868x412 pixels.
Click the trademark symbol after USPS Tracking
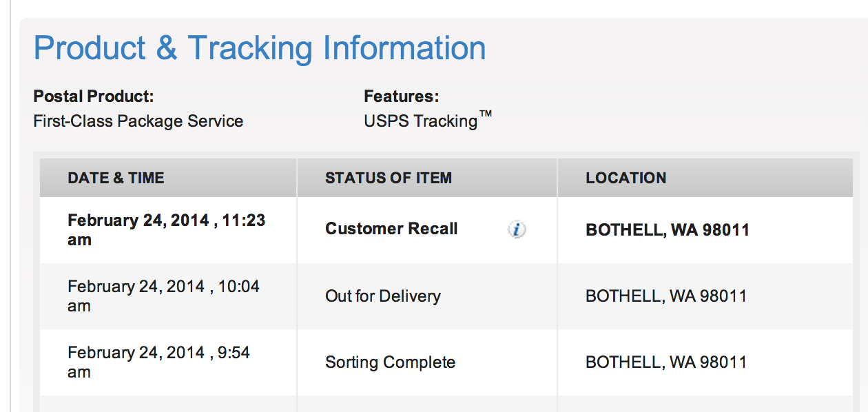tap(486, 116)
